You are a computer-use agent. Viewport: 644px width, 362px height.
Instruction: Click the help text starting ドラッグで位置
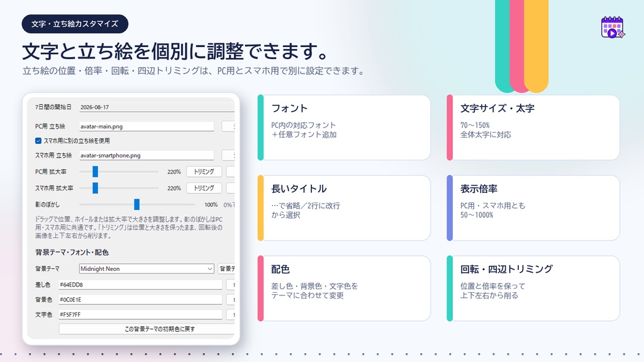pyautogui.click(x=128, y=228)
